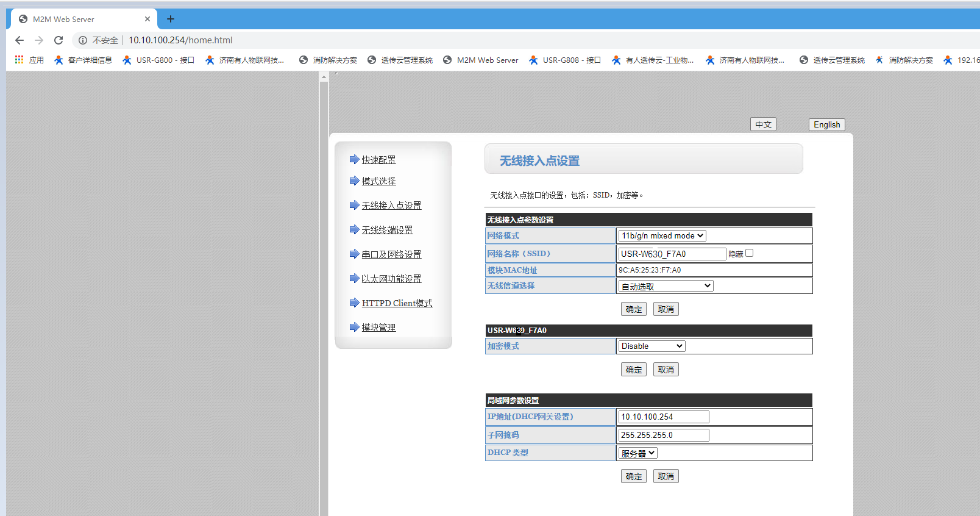This screenshot has width=980, height=516.
Task: Click the SSID name input field
Action: (672, 254)
